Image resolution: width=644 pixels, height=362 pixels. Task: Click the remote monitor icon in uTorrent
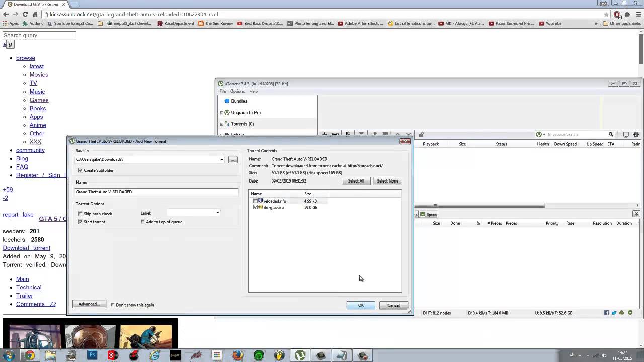click(626, 134)
